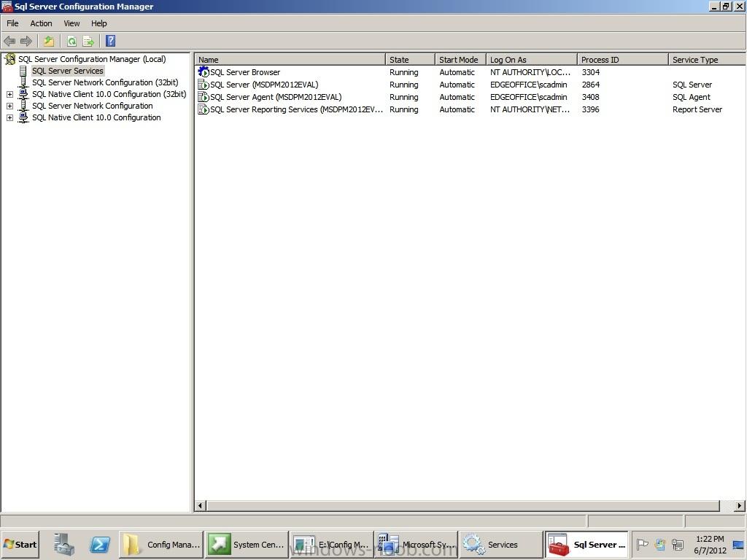
Task: Select SQL Server Services in the tree
Action: coord(68,71)
